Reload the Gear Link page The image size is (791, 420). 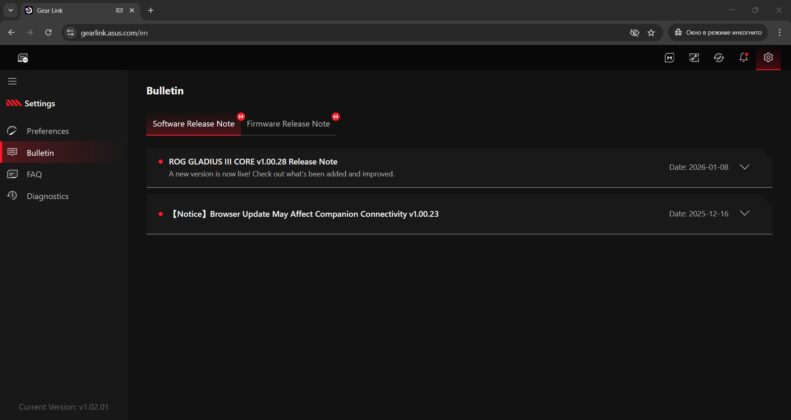click(x=48, y=32)
